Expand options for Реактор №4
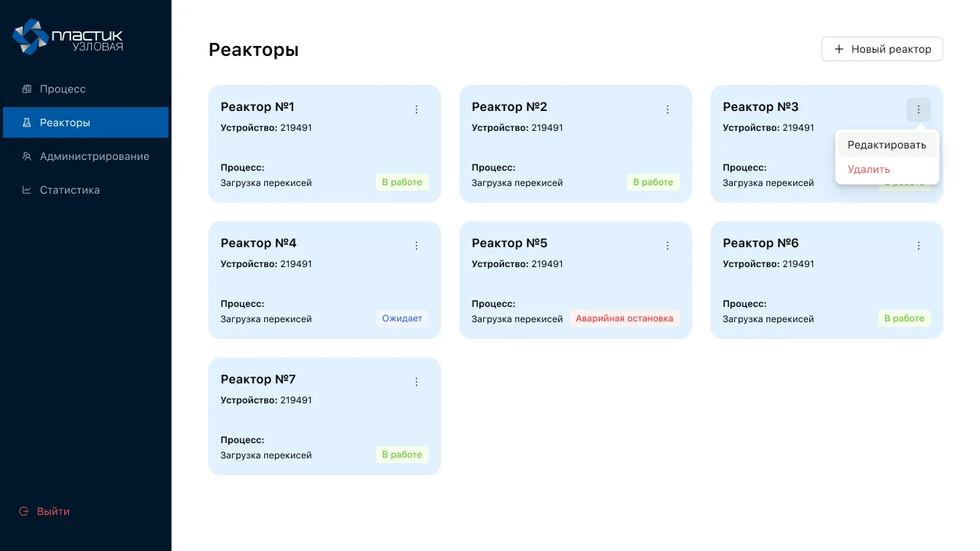The width and height of the screenshot is (980, 551). point(416,246)
